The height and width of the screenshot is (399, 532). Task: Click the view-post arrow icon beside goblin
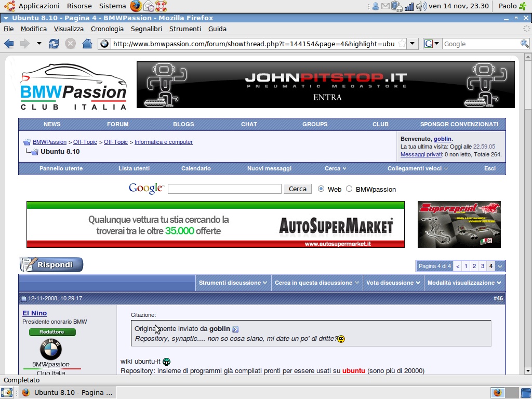pyautogui.click(x=235, y=329)
